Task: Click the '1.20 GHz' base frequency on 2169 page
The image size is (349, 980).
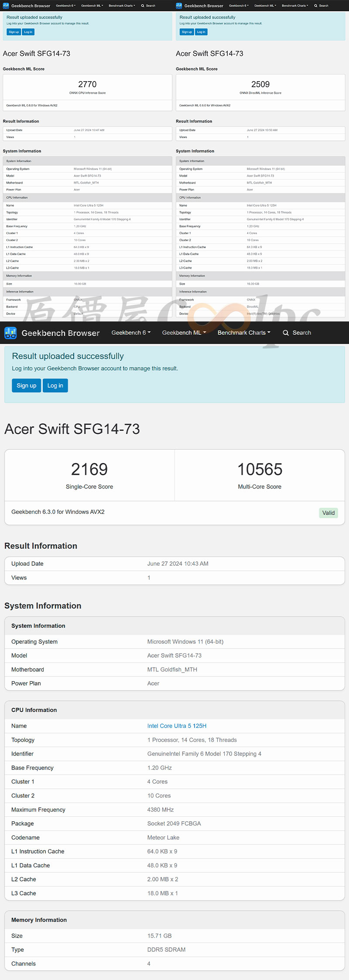Action: [x=160, y=768]
